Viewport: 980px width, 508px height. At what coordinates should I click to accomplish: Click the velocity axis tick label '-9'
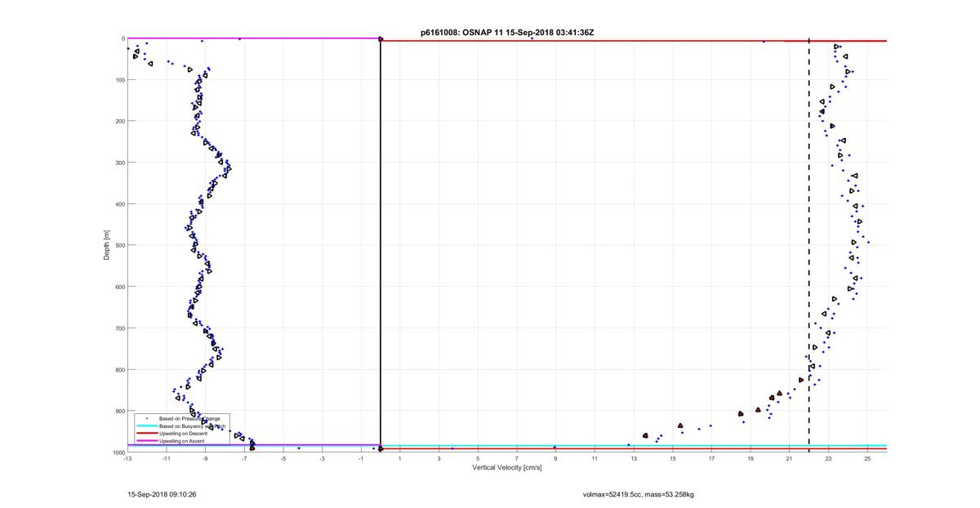pos(205,459)
